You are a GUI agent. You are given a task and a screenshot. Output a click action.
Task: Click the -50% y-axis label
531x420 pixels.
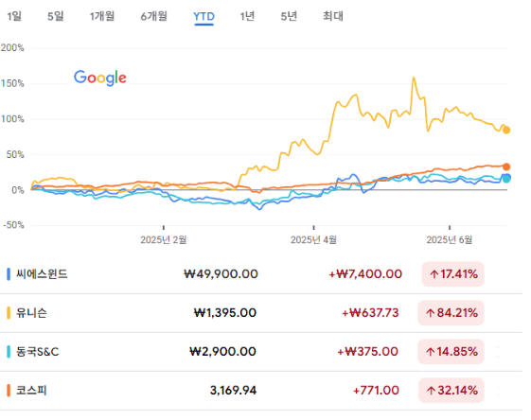(13, 225)
